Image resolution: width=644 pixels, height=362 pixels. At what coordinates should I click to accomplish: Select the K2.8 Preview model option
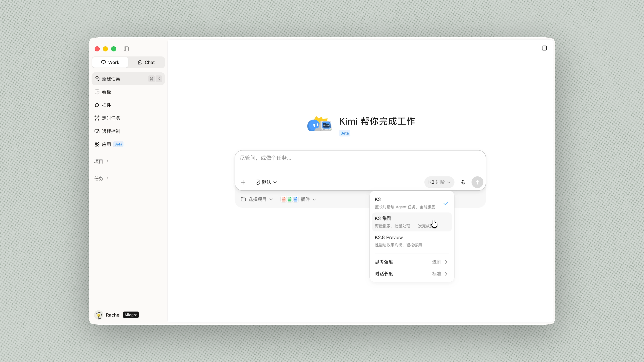[x=412, y=241]
